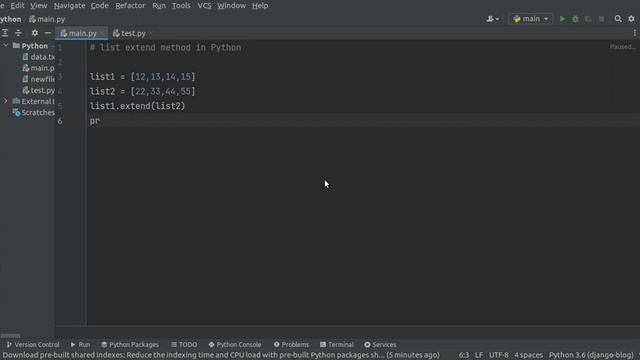640x360 pixels.
Task: Open the Run menu
Action: click(159, 6)
